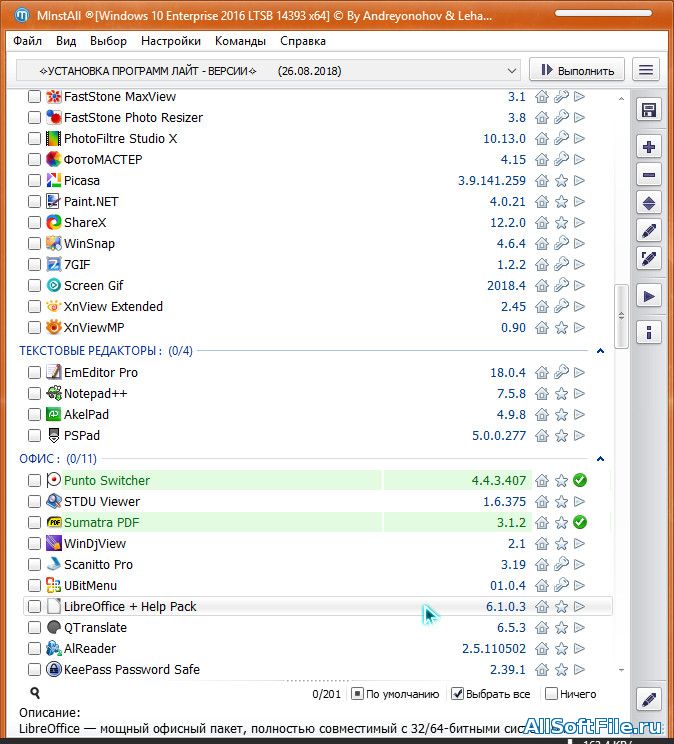674x744 pixels.
Task: Click key icon in the Scanitto Pro row
Action: (561, 564)
